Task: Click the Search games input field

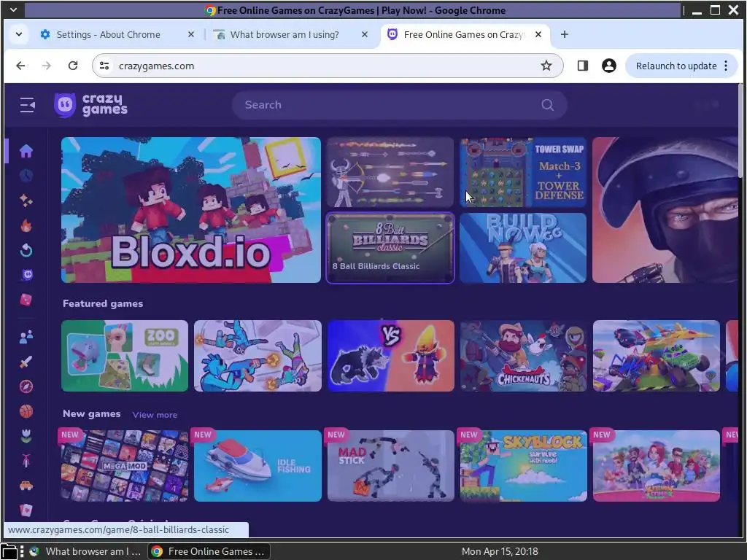Action: pyautogui.click(x=399, y=105)
